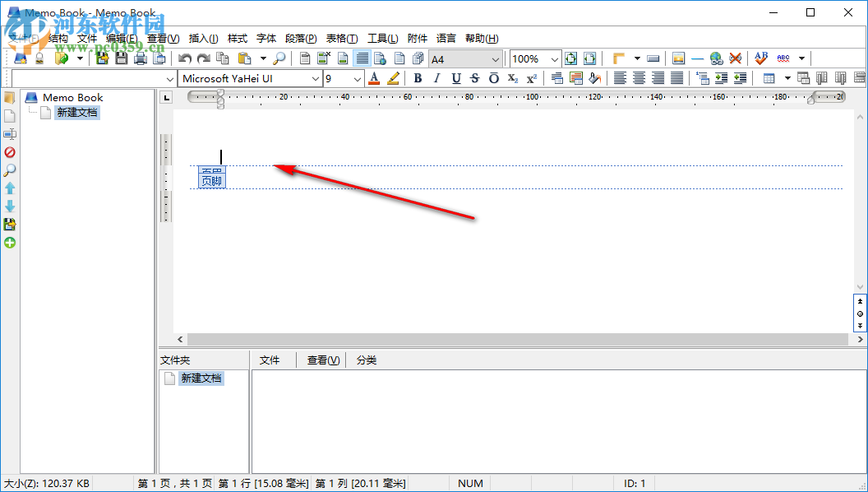Justify the paragraph text
The image size is (868, 492).
pyautogui.click(x=676, y=78)
